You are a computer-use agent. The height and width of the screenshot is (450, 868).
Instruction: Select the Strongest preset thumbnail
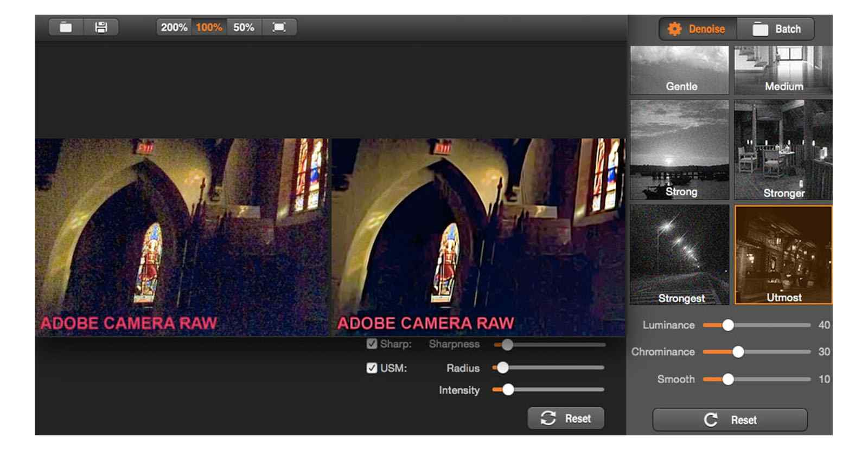tap(679, 254)
